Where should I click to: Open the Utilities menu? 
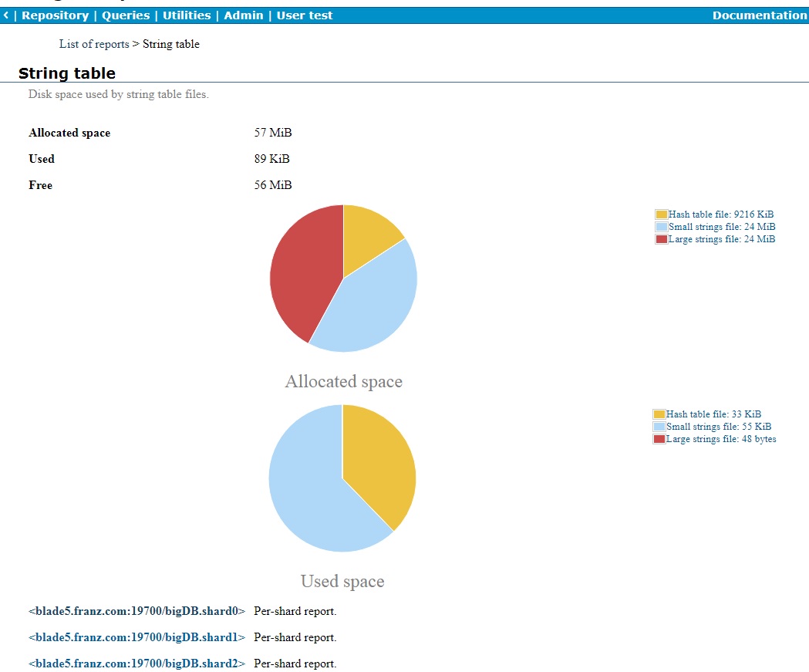[186, 15]
